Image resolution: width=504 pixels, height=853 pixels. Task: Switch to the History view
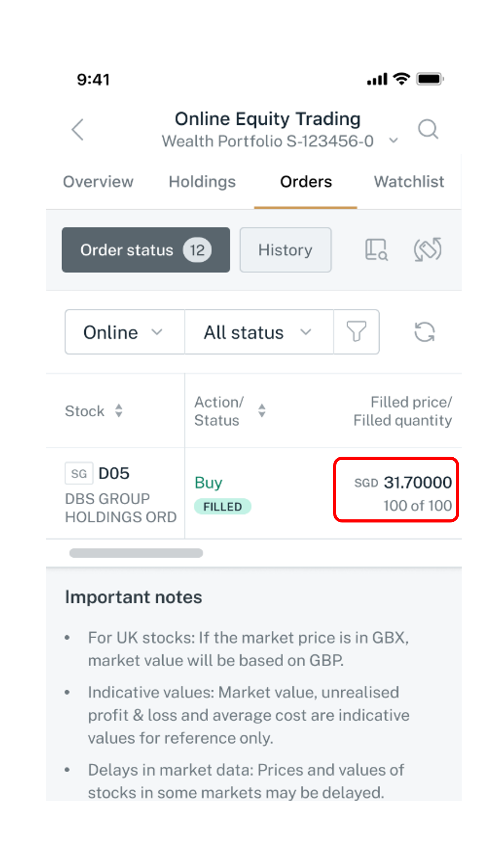coord(286,250)
